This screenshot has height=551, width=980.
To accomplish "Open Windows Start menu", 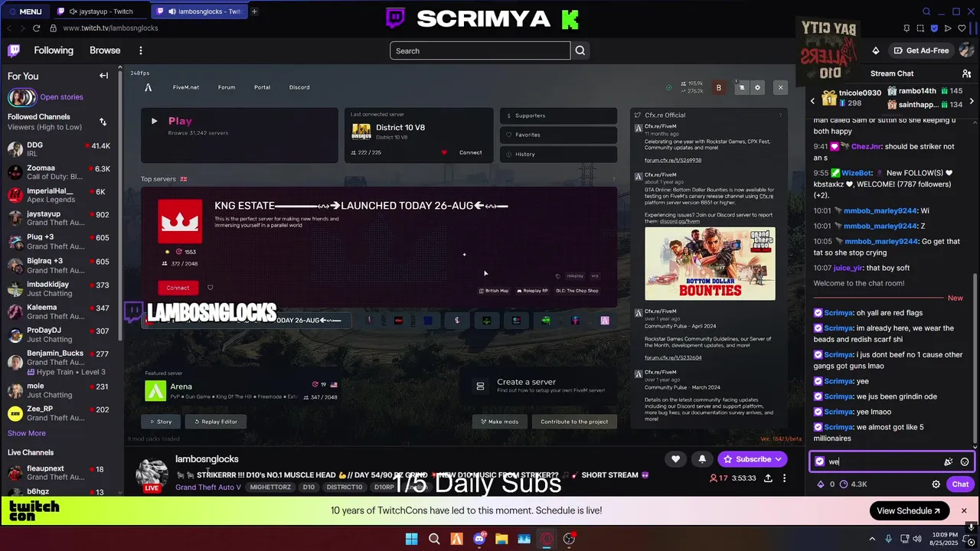I will pyautogui.click(x=411, y=539).
